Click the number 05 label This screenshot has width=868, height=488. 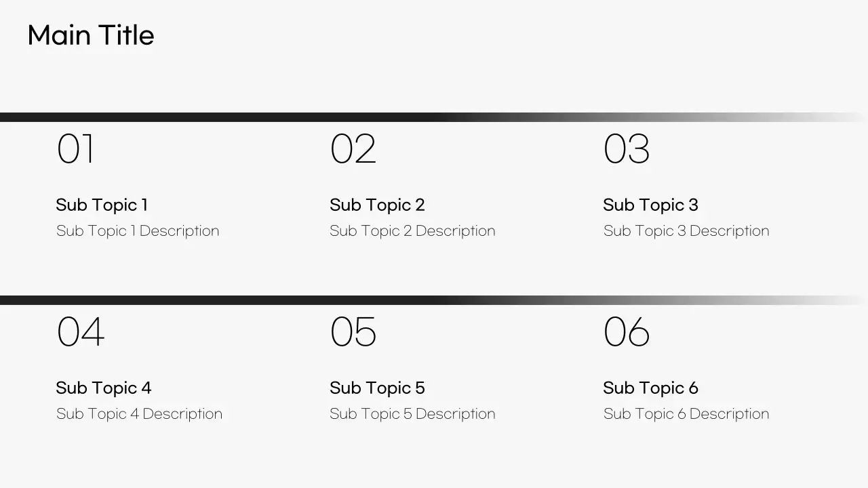[353, 332]
